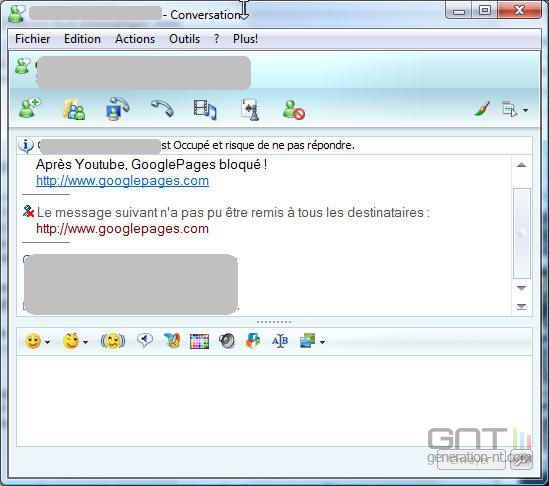Open the show menu options icon

(509, 109)
